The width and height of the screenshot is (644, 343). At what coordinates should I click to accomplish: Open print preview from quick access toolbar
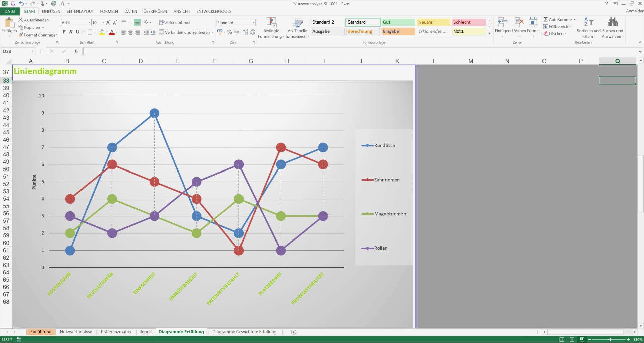pyautogui.click(x=62, y=4)
